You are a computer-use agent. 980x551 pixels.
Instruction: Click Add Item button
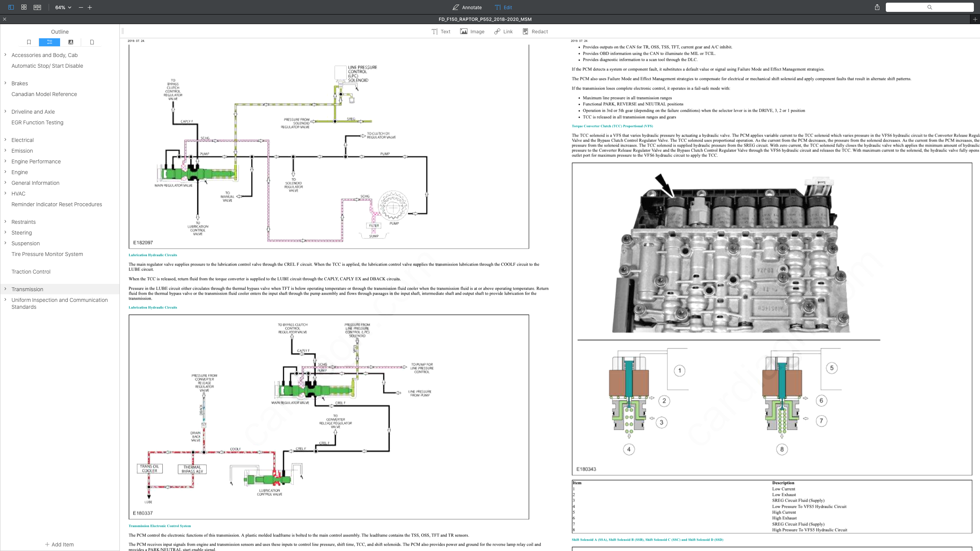[59, 544]
